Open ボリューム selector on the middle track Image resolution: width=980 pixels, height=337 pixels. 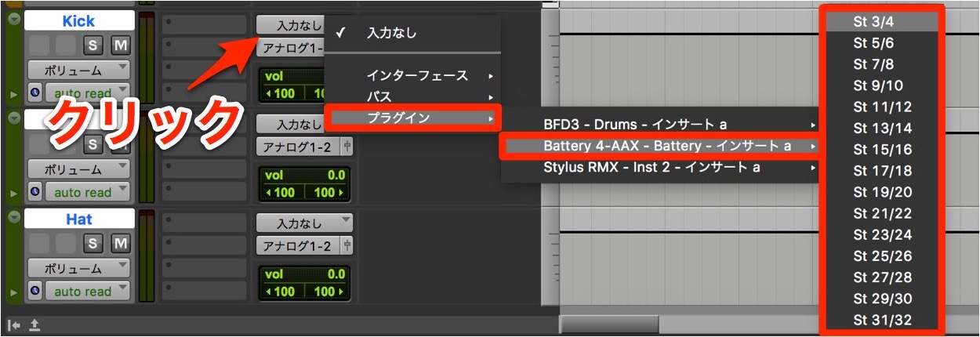click(79, 168)
